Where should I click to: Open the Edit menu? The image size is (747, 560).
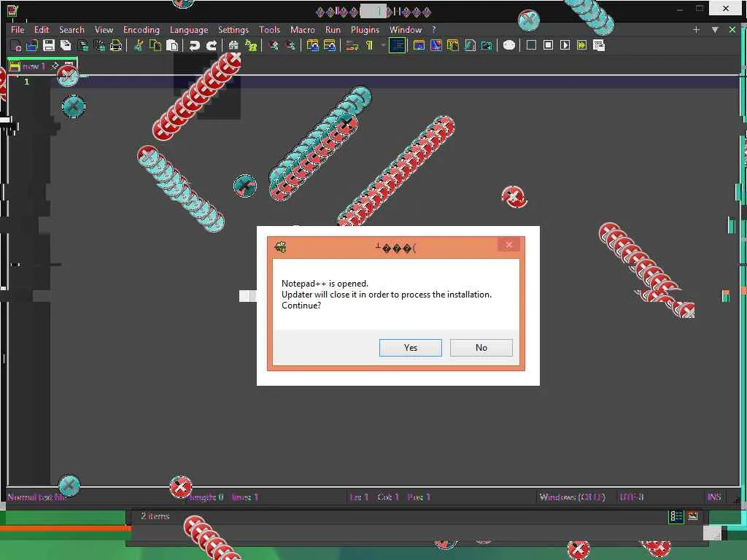coord(42,29)
